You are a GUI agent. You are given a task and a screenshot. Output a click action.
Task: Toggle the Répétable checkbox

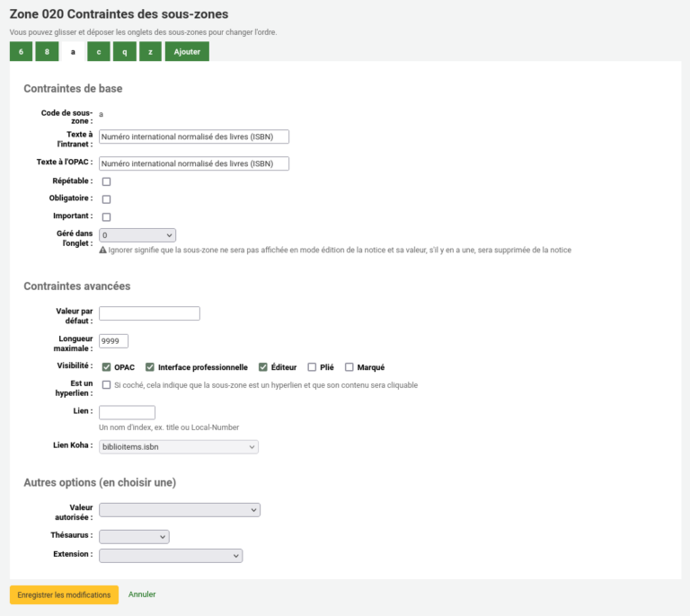coord(107,181)
